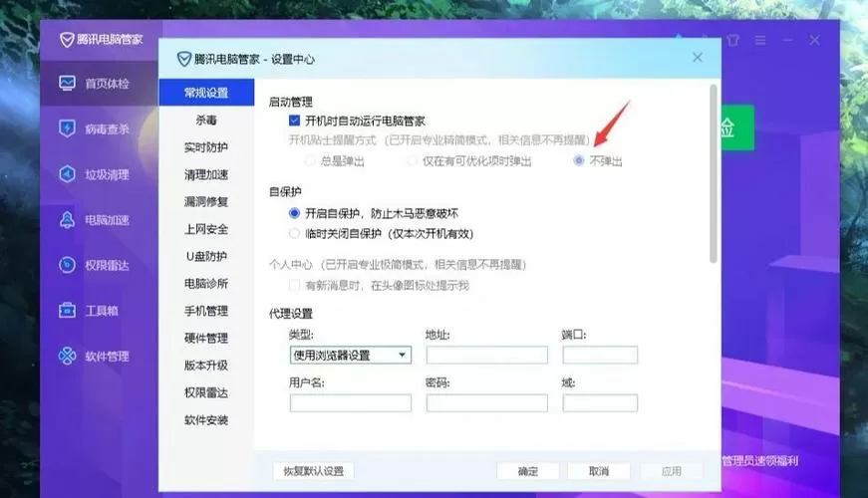Open the skin shirt icon in main window
Viewport: 868px width, 498px height.
[x=732, y=40]
